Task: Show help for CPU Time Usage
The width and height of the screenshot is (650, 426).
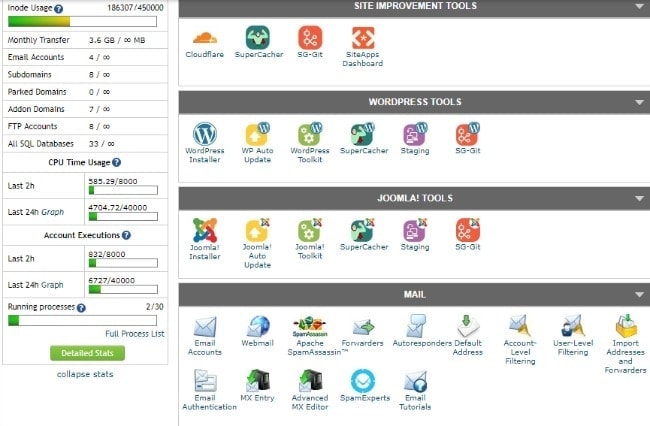Action: (x=116, y=162)
